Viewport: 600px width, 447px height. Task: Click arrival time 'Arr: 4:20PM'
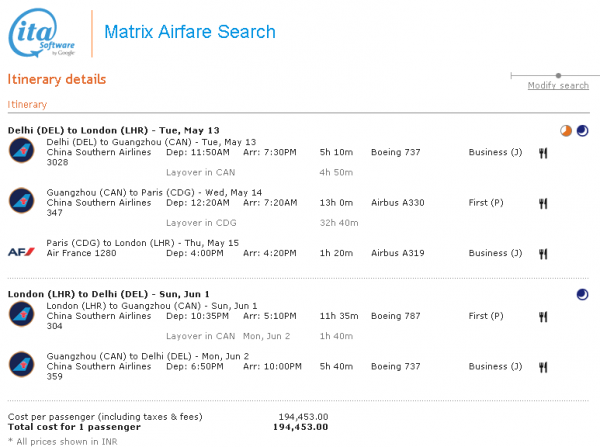pyautogui.click(x=270, y=253)
